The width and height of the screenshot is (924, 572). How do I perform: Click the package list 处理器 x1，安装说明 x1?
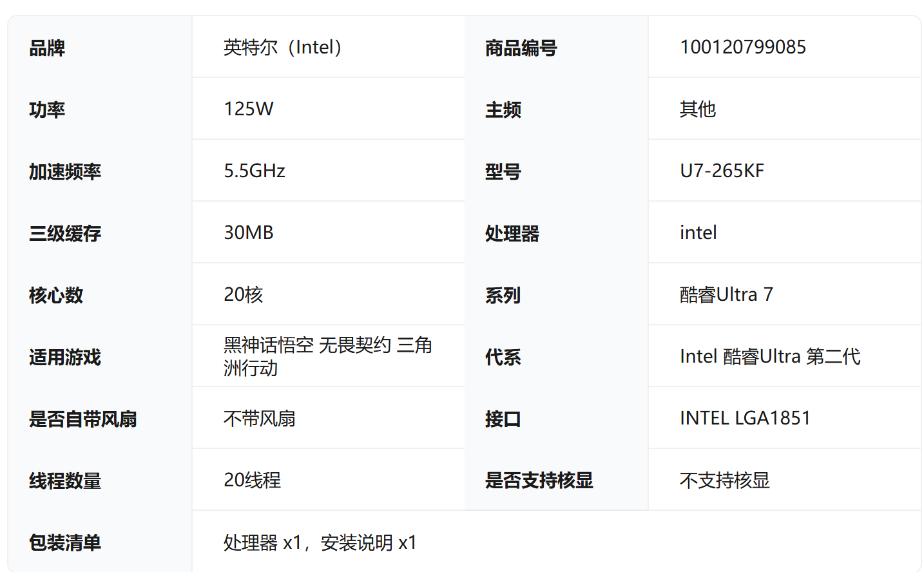[x=320, y=543]
